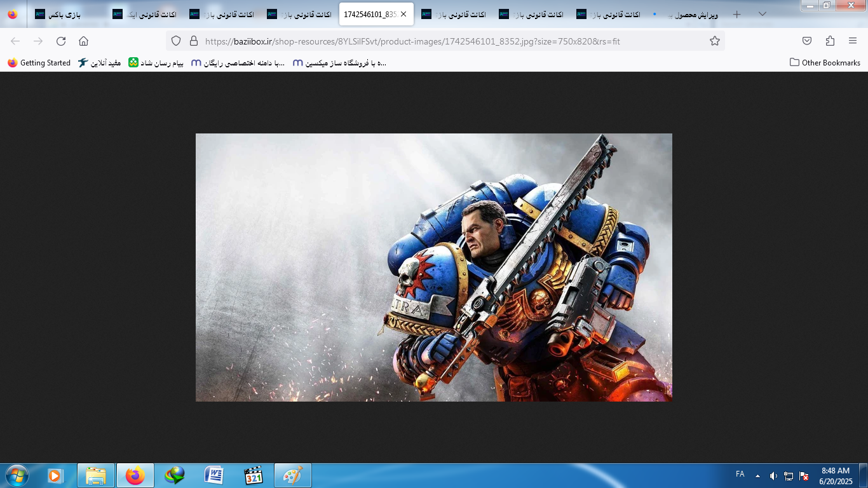Open Firefox View pinned icon
The width and height of the screenshot is (868, 488).
tap(13, 14)
